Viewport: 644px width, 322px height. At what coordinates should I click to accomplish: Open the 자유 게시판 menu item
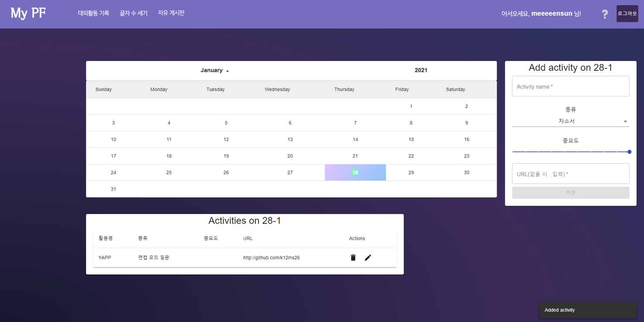click(171, 13)
